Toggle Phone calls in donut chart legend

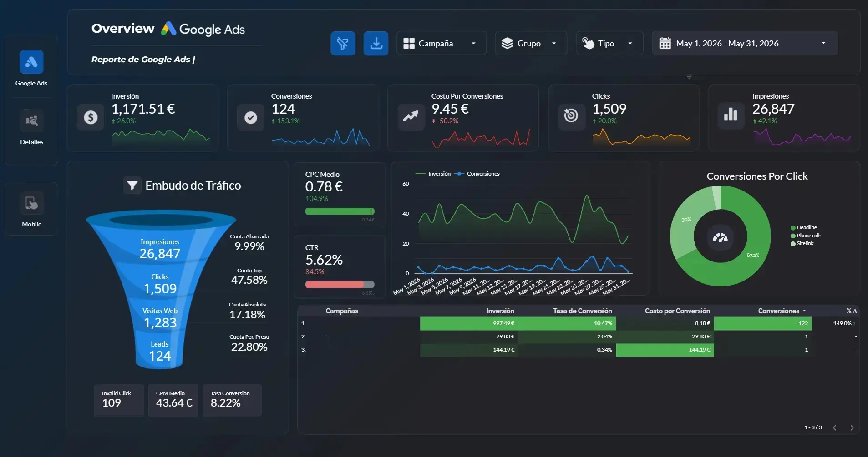(x=806, y=236)
